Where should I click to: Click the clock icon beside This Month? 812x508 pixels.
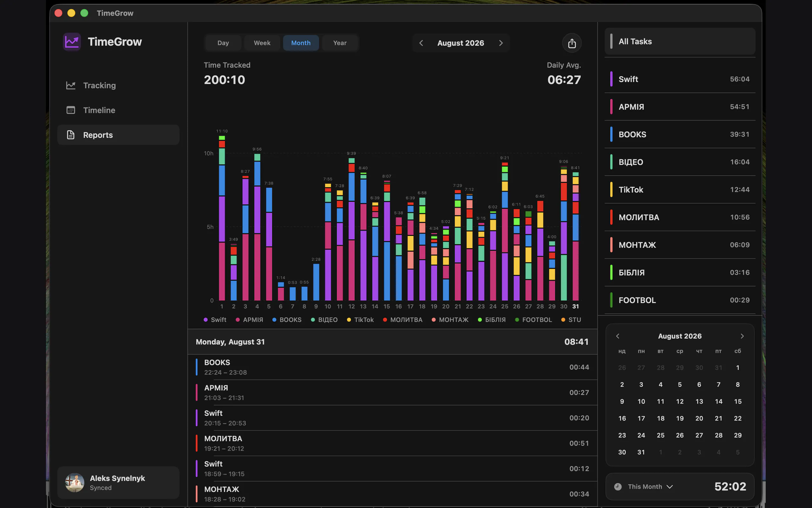coord(618,486)
